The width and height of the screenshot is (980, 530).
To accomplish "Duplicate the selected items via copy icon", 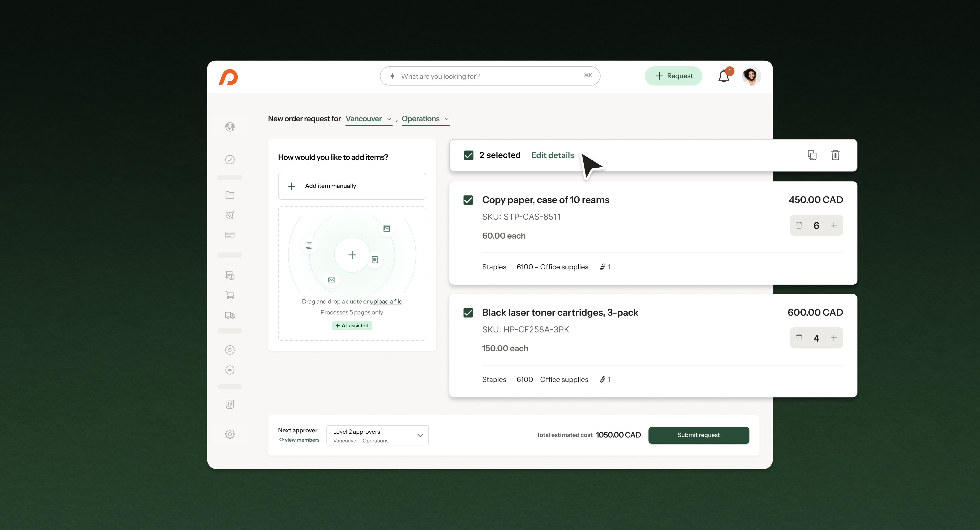I will 812,155.
